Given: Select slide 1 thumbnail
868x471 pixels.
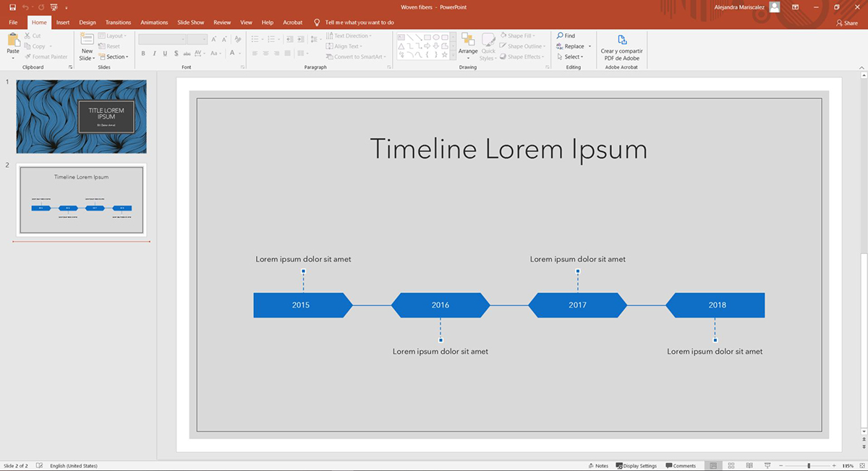Looking at the screenshot, I should point(81,116).
